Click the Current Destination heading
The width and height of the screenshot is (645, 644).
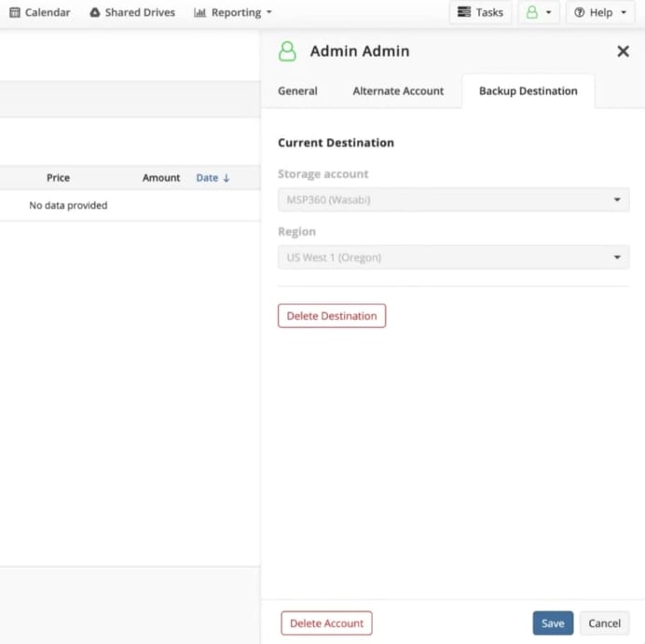(336, 143)
